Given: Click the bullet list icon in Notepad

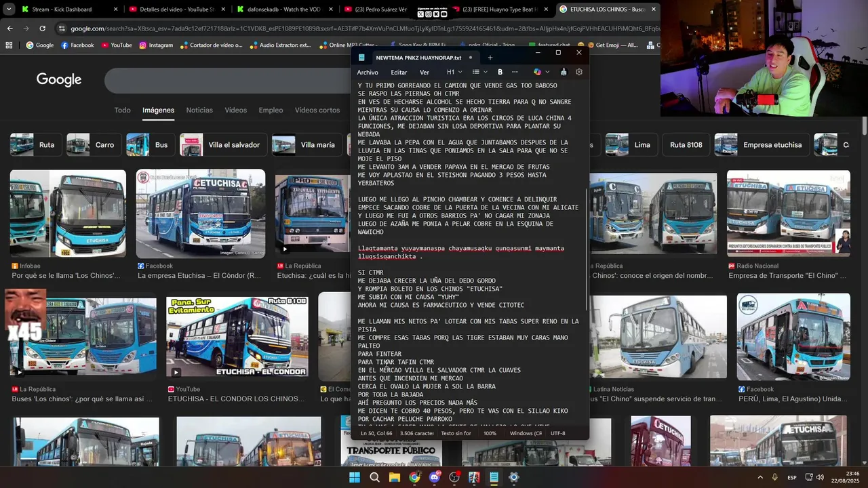Looking at the screenshot, I should pyautogui.click(x=476, y=72).
